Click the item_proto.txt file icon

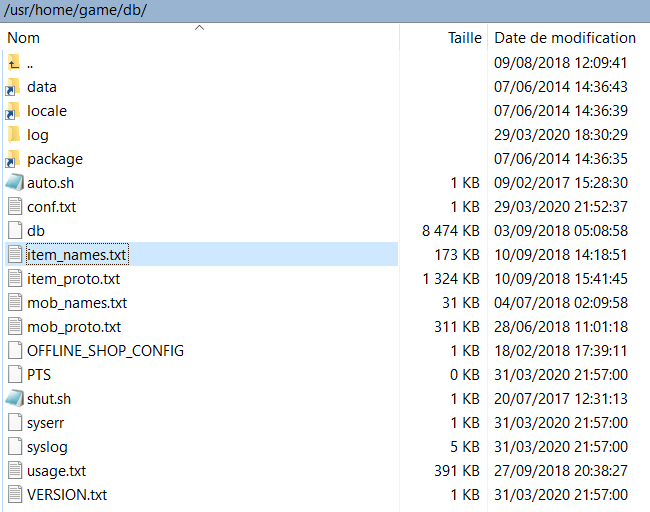point(15,279)
